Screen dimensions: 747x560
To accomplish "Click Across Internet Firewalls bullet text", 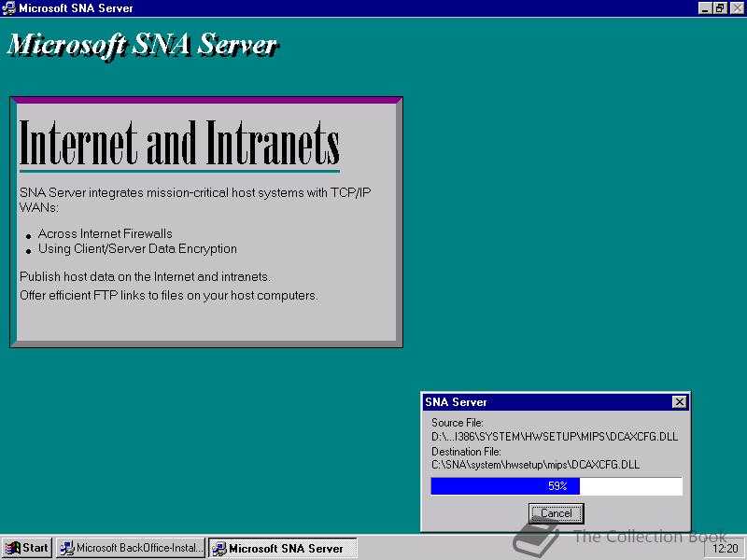I will click(106, 234).
